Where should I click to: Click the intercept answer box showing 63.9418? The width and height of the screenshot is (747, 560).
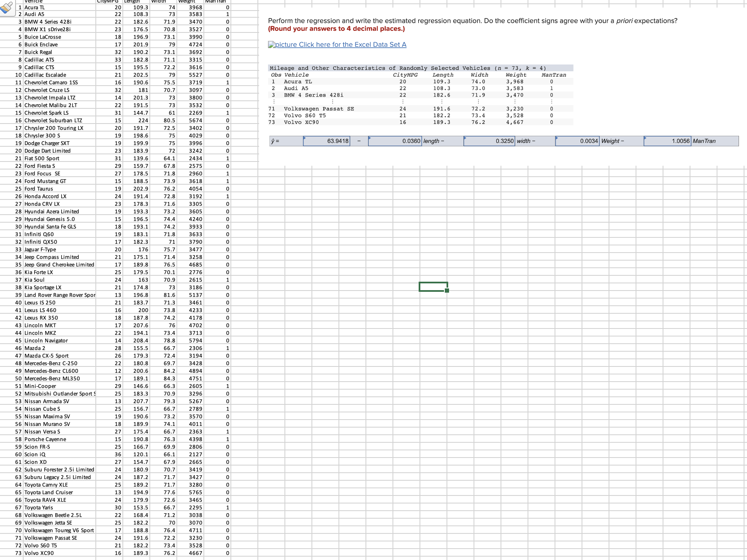click(x=327, y=141)
